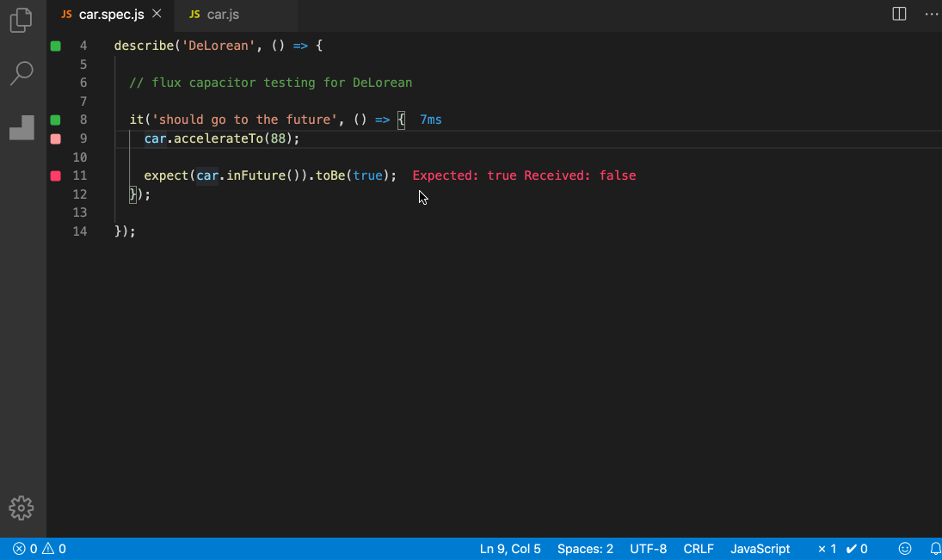Click inFuture on line 11

(256, 175)
